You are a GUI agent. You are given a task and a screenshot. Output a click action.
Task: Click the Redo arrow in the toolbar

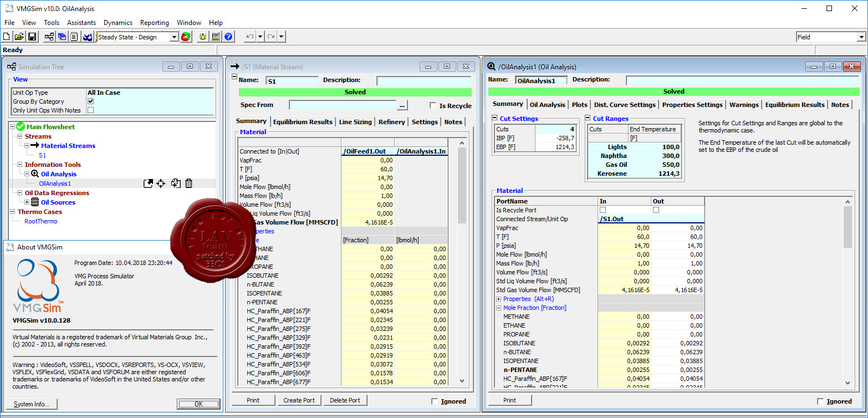tap(271, 37)
